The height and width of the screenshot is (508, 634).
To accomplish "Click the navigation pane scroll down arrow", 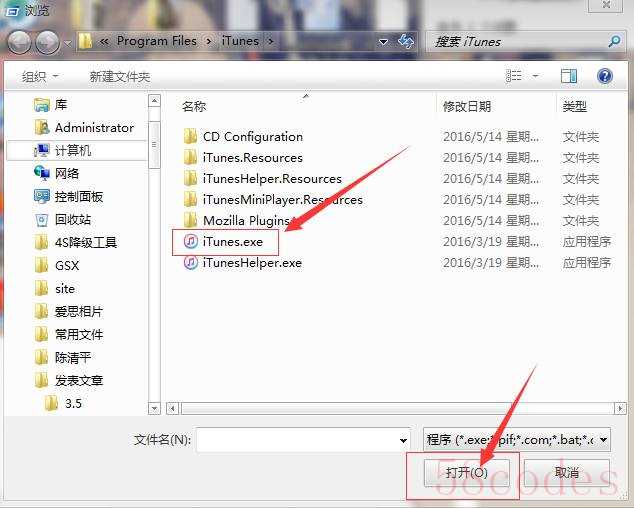I will coord(154,409).
